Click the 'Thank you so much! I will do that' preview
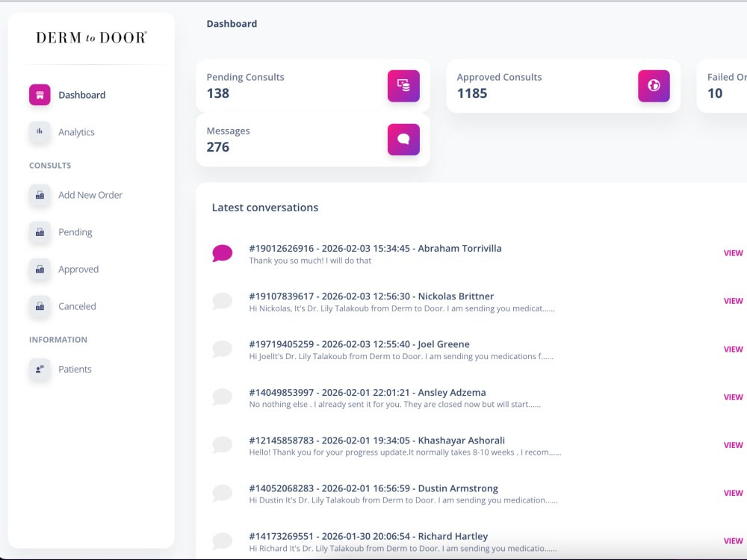This screenshot has height=560, width=747. [x=310, y=261]
